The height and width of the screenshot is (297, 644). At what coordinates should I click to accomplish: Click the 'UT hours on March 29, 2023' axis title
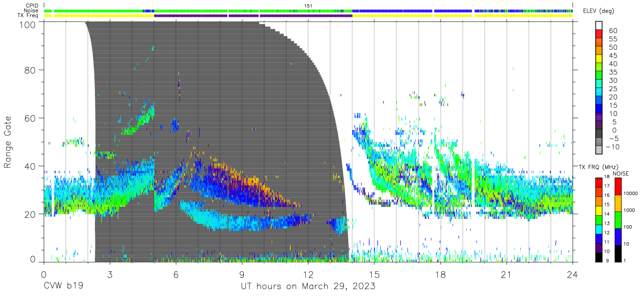pos(308,287)
